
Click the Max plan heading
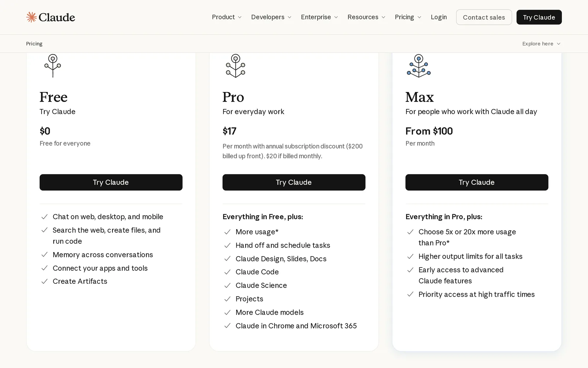(x=420, y=97)
